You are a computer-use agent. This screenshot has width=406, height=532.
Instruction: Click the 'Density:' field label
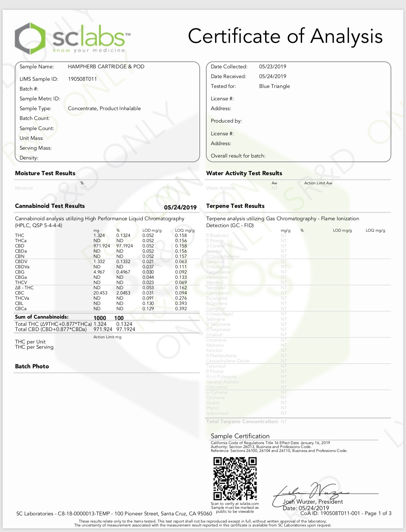click(x=29, y=158)
